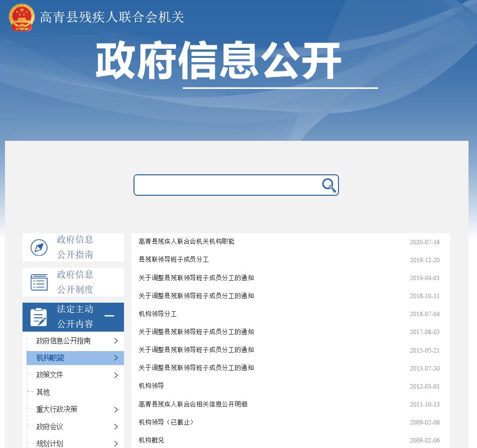Open 高青县残疾人联合会机关机构职能 article
This screenshot has height=448, width=477.
tap(186, 242)
